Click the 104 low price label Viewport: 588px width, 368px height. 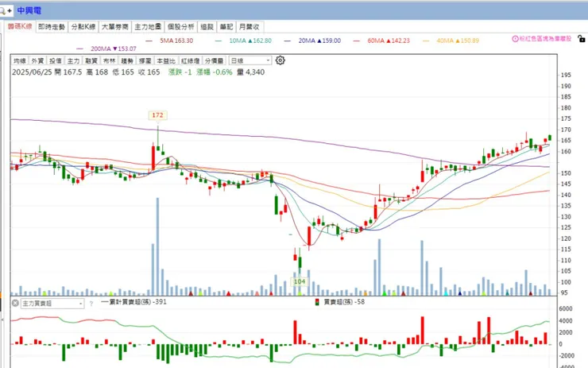(300, 281)
